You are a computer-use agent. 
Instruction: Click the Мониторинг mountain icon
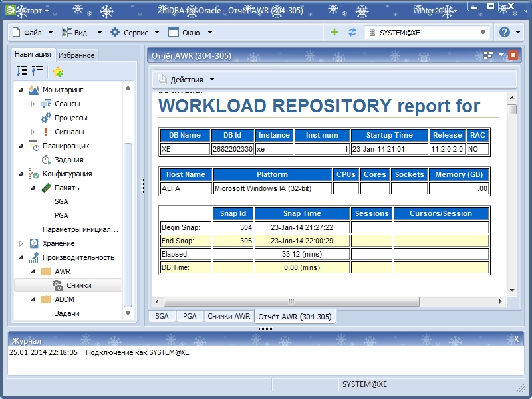point(34,90)
